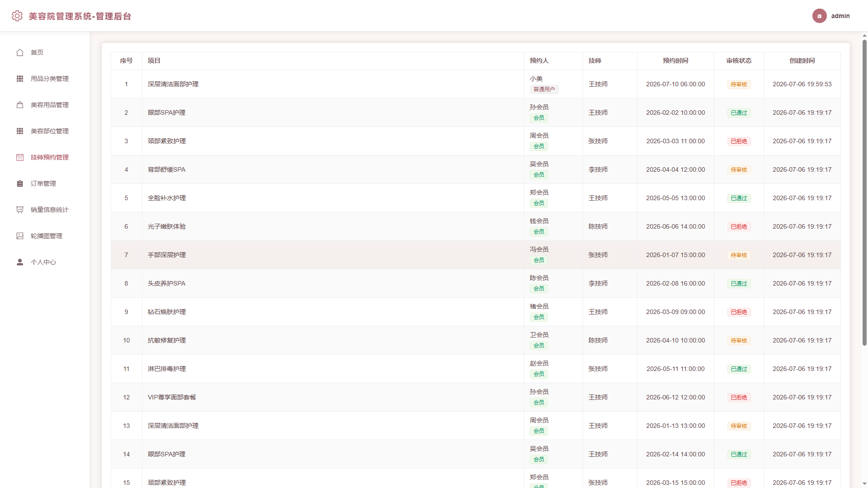Screen dimensions: 868x488
Task: Click the 待审核 tag in row 1
Action: point(739,84)
